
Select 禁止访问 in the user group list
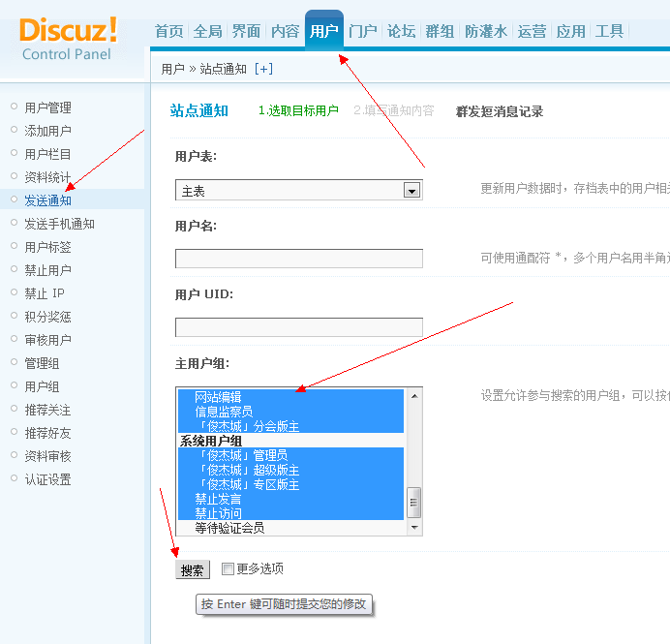pos(290,513)
